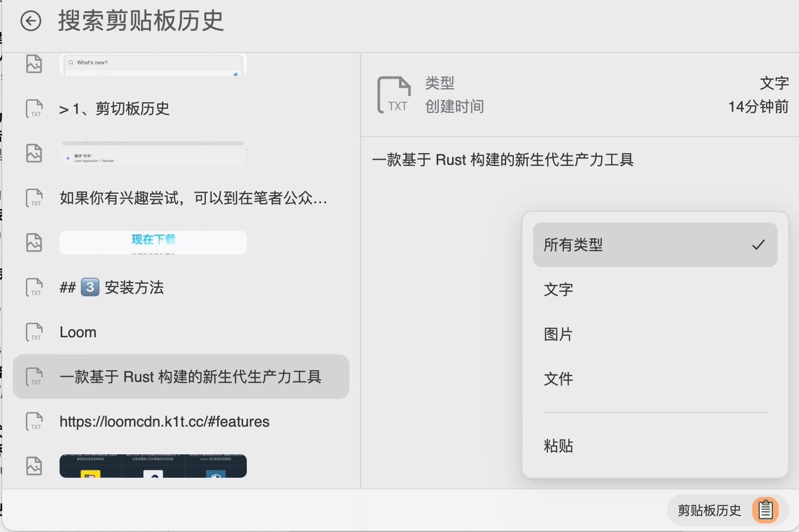799x532 pixels.
Task: Select the 一款基于 Rust 构建 list entry
Action: coord(181,377)
